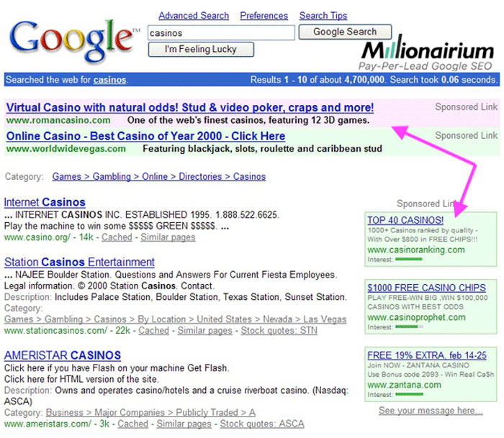Open the Preferences link

[264, 15]
